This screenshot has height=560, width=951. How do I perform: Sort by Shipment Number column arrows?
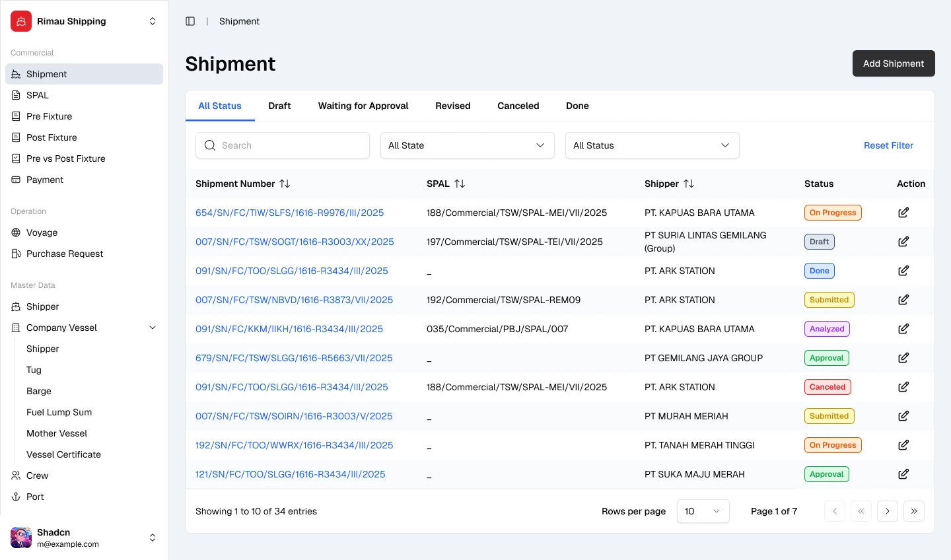[285, 184]
